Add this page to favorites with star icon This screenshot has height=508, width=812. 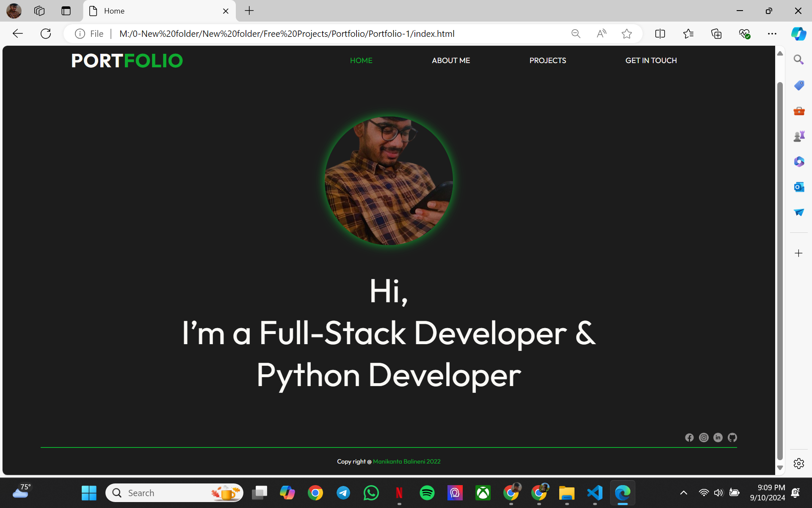[627, 34]
